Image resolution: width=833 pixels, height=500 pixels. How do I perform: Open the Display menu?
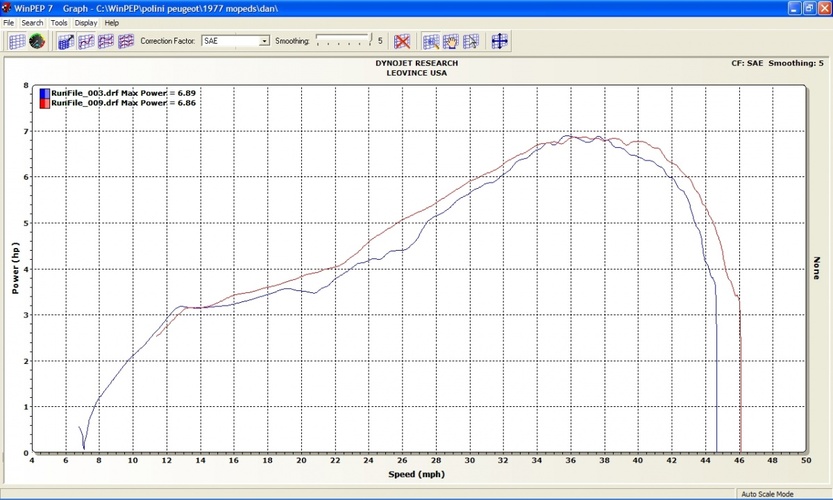(x=86, y=22)
